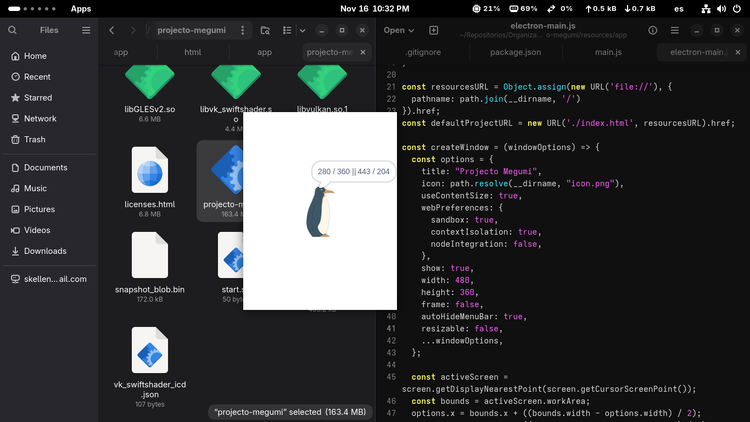Image resolution: width=750 pixels, height=422 pixels.
Task: Select snapshot_blob.bin file
Action: pyautogui.click(x=150, y=267)
